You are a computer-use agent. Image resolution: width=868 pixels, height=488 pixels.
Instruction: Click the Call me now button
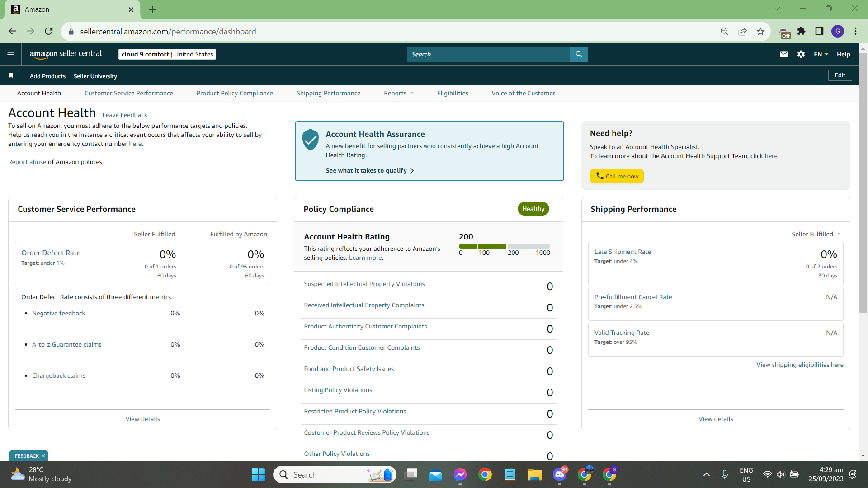[617, 176]
